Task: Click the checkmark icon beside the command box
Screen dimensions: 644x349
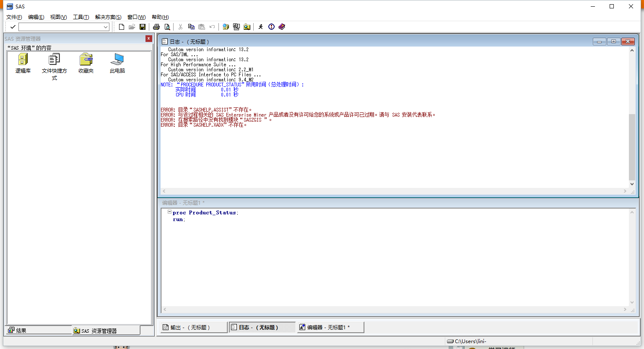Action: pos(13,27)
